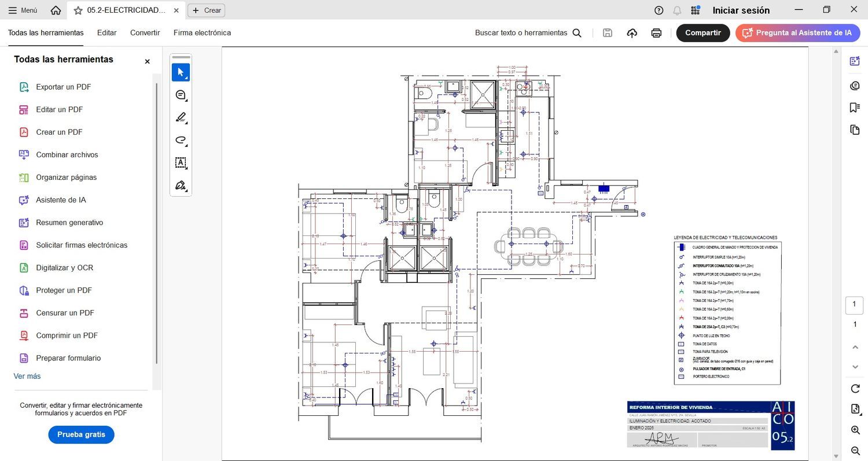
Task: Close the Todas las herramientas panel
Action: pos(147,61)
